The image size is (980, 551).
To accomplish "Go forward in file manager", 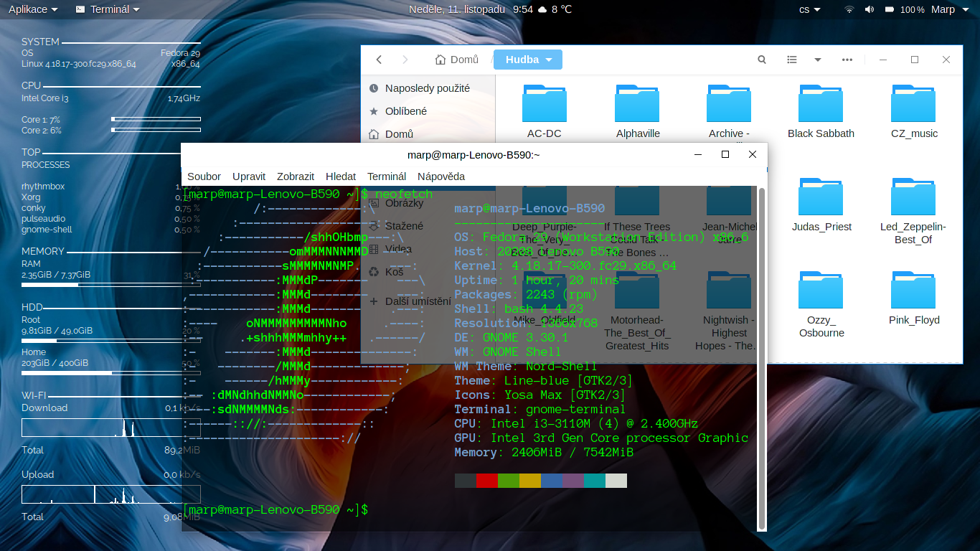I will click(x=405, y=60).
